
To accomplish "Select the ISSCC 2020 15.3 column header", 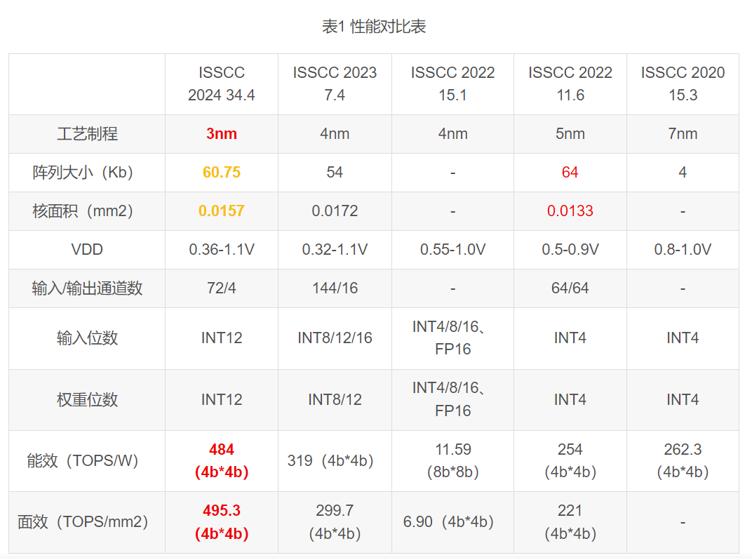I will click(x=683, y=84).
